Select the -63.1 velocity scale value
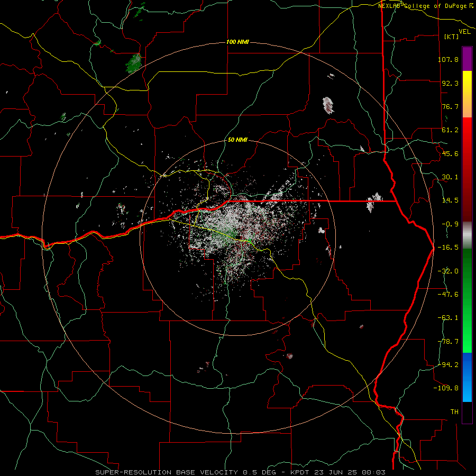Screen dimensions: 476x476 pos(448,318)
